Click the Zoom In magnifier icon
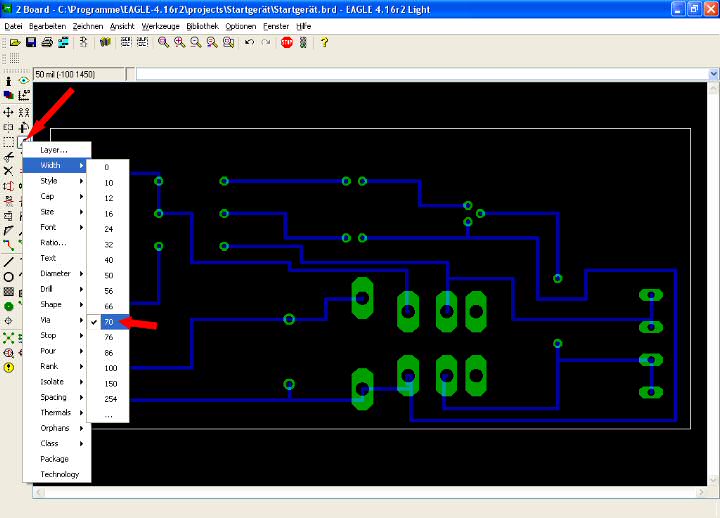Screen dimensions: 720x518 (179, 42)
